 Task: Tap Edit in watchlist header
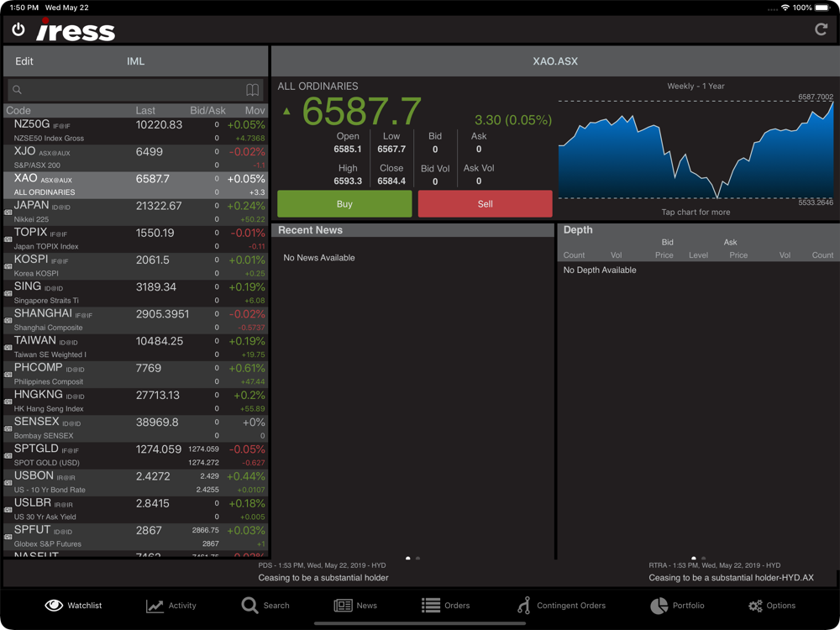pyautogui.click(x=24, y=61)
